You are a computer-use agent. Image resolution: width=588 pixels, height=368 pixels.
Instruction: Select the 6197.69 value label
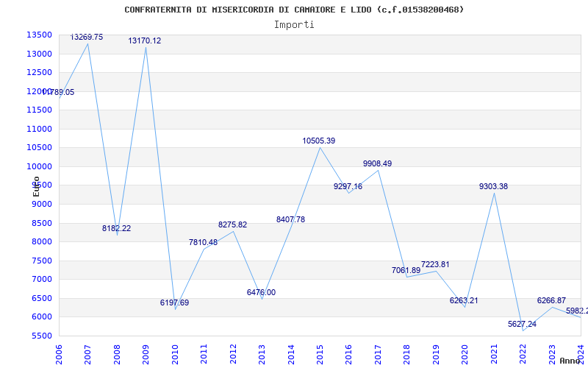[175, 302]
